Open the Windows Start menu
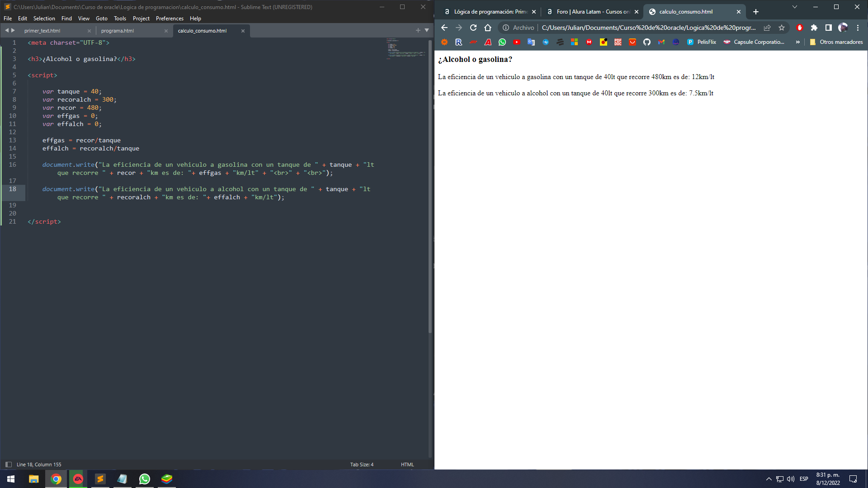Screen dimensions: 868x488 [x=11, y=479]
